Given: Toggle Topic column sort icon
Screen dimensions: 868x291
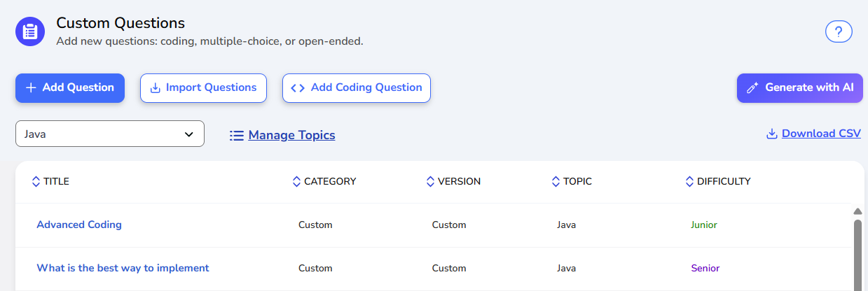Looking at the screenshot, I should click(x=556, y=182).
